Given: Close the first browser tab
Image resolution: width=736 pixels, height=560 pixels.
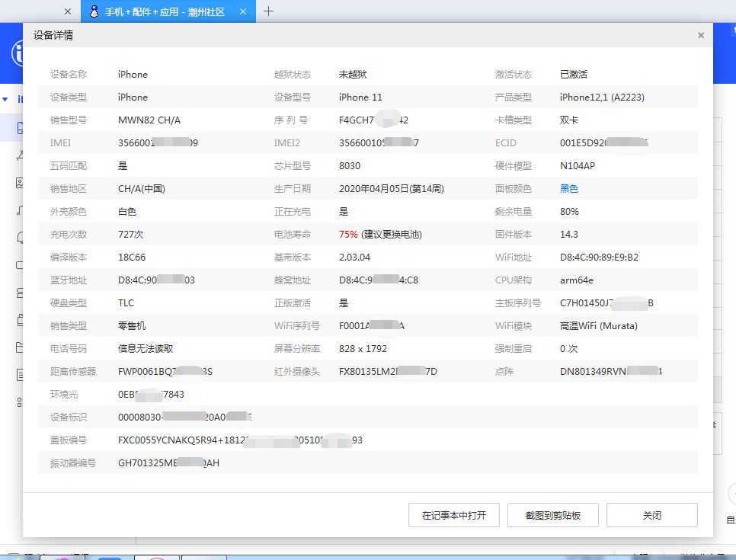Looking at the screenshot, I should [x=67, y=11].
